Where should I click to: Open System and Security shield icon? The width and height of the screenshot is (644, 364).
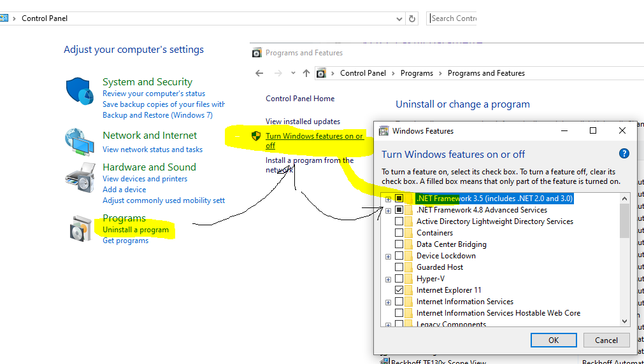coord(80,92)
